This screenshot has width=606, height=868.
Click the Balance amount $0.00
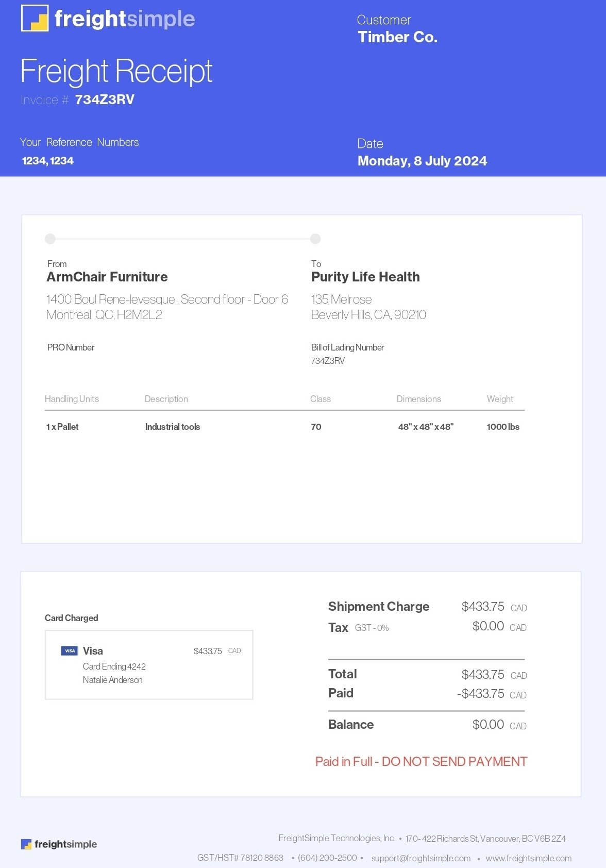tap(488, 725)
